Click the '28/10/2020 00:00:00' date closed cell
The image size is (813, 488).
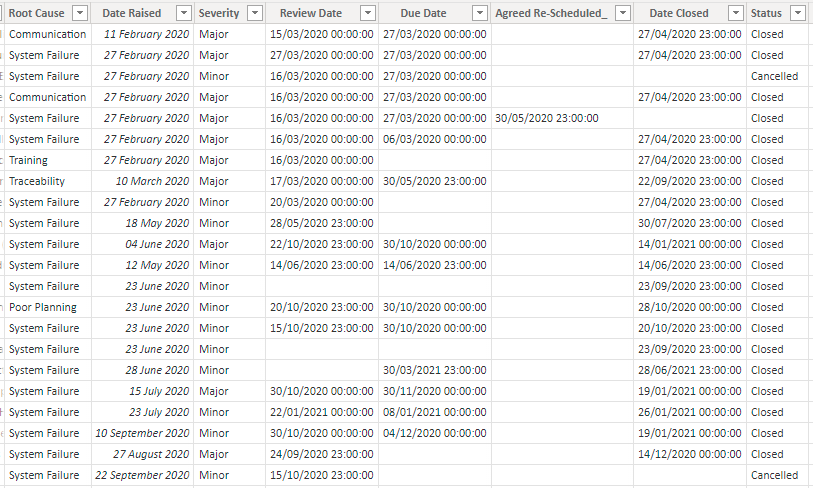[x=690, y=307]
